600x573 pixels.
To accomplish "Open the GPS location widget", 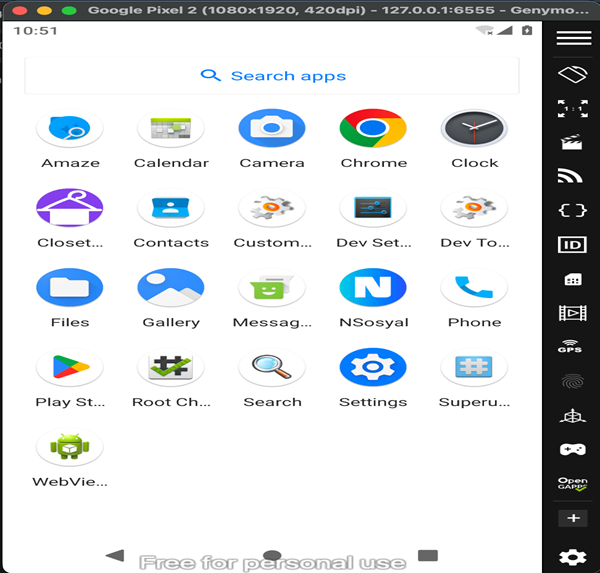I will coord(570,346).
